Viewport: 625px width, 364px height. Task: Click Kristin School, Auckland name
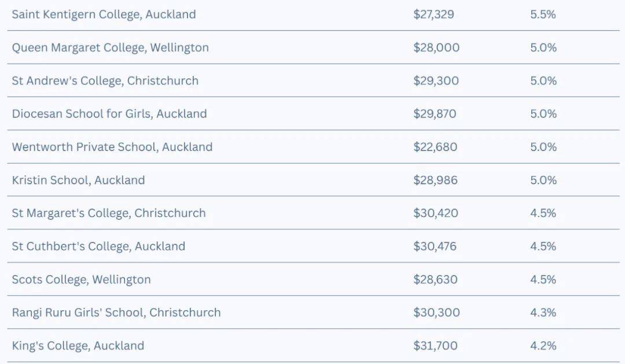pyautogui.click(x=78, y=180)
